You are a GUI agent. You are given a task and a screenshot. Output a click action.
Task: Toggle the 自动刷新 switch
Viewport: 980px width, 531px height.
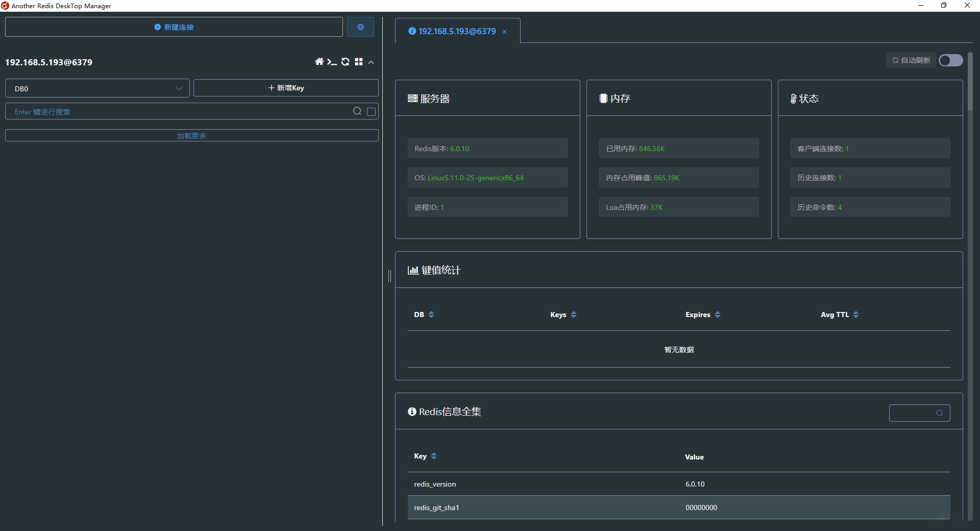coord(951,60)
